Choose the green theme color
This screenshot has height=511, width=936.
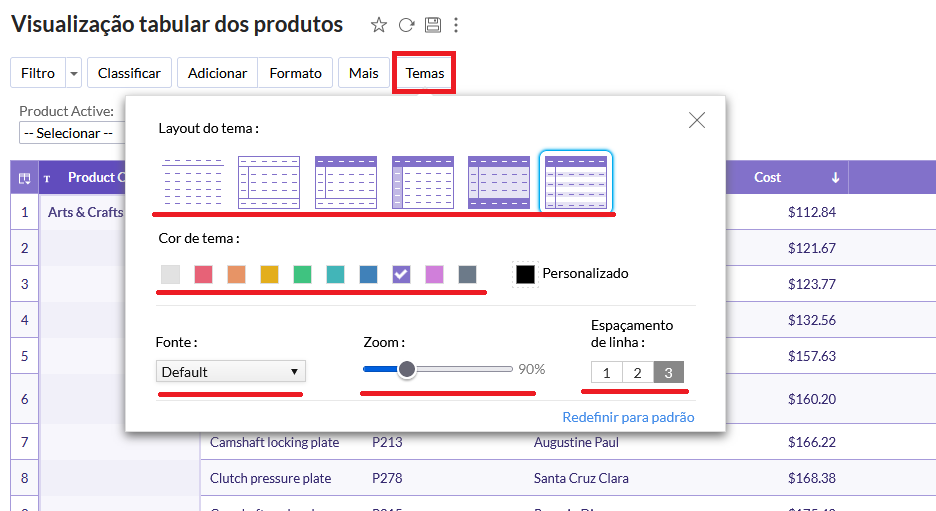click(x=303, y=275)
